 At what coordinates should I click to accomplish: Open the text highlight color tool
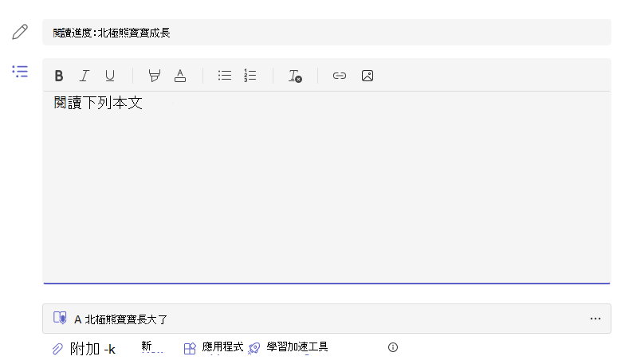155,76
